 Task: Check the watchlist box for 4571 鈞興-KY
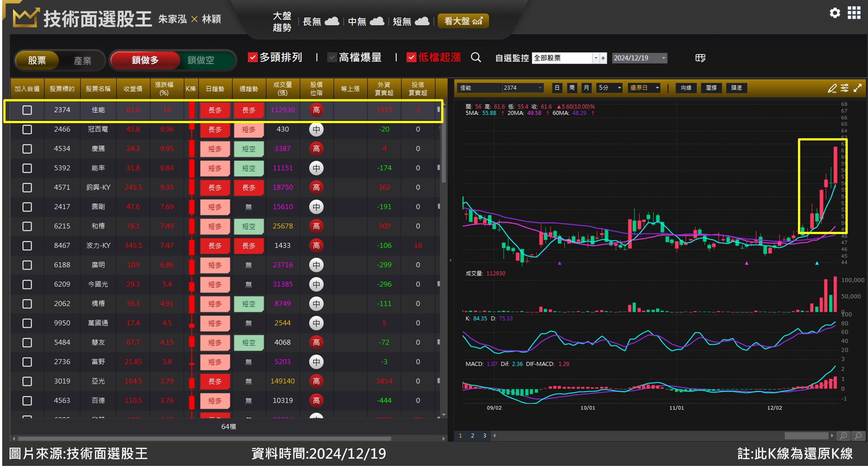coord(27,188)
